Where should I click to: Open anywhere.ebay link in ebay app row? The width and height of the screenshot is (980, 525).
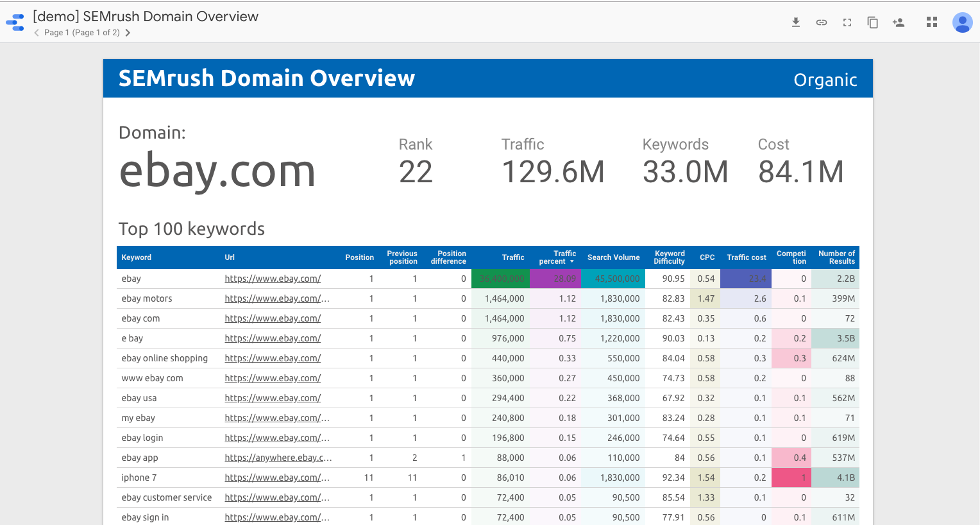278,458
